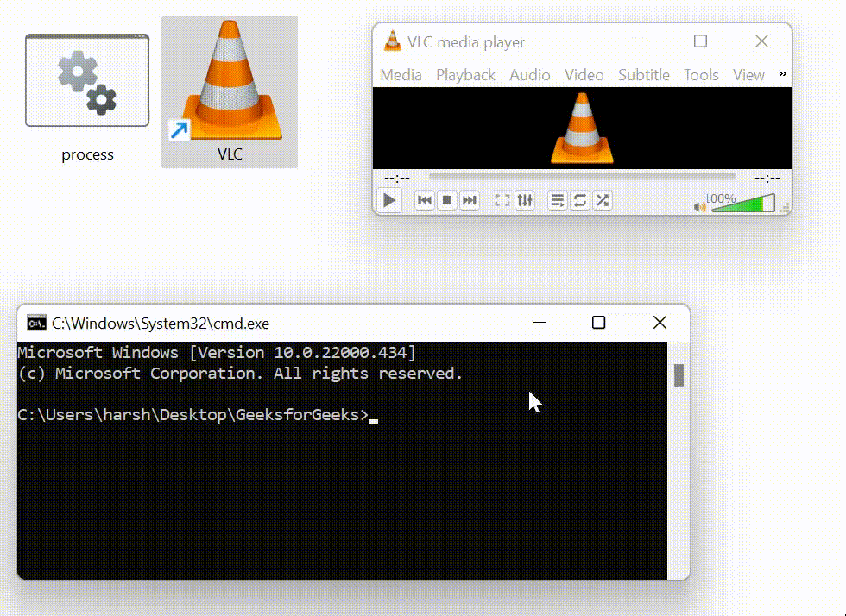Screen dimensions: 846x616
Task: Click the C:\Users\harsh\Desktop\GeeksforGeeks> prompt
Action: (x=193, y=415)
